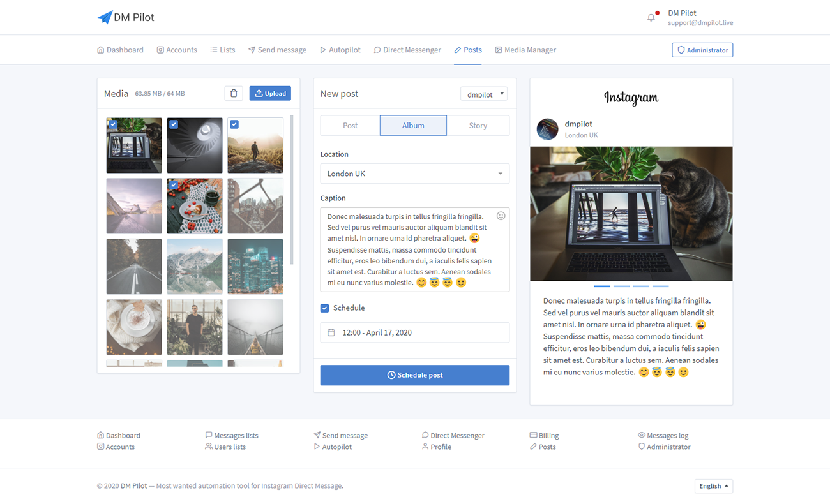Open Billing from footer
This screenshot has width=830, height=504.
544,435
